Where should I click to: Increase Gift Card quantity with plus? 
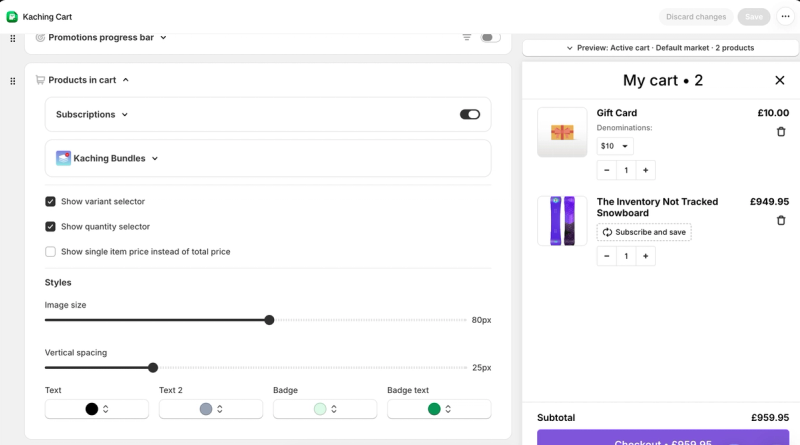[x=645, y=170]
